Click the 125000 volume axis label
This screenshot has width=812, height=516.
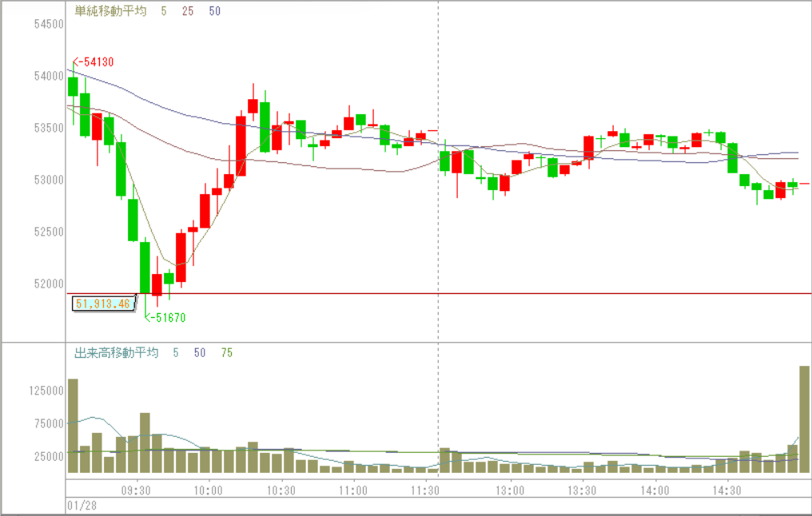[x=46, y=391]
